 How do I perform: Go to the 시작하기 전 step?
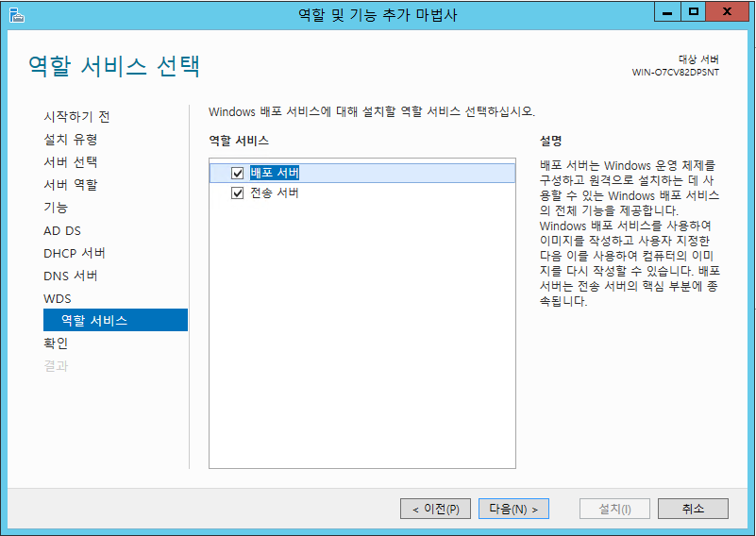coord(76,117)
